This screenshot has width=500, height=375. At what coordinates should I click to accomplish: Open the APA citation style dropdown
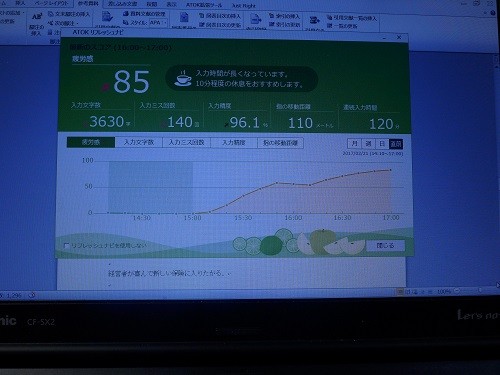tap(158, 23)
